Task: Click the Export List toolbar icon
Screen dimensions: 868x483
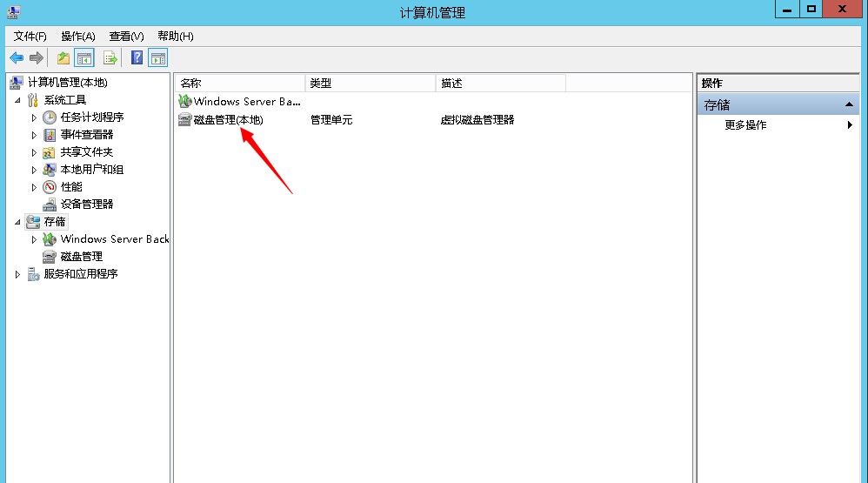Action: click(110, 58)
